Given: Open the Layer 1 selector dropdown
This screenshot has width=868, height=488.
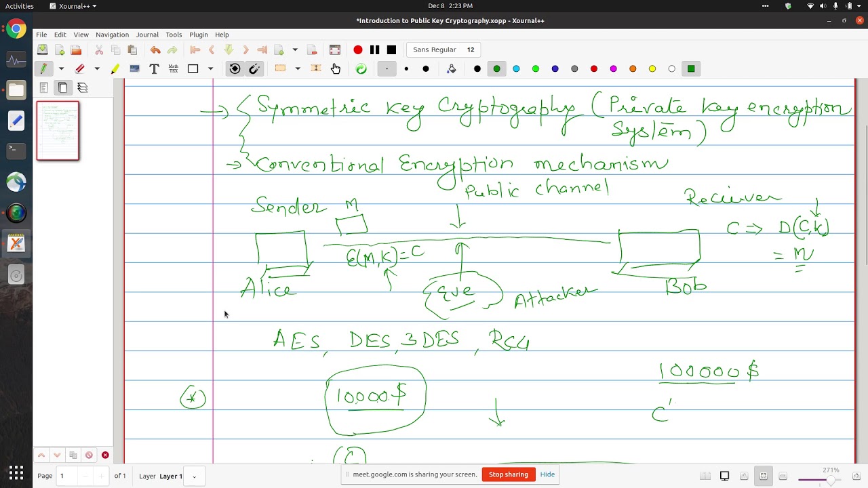Looking at the screenshot, I should 194,476.
